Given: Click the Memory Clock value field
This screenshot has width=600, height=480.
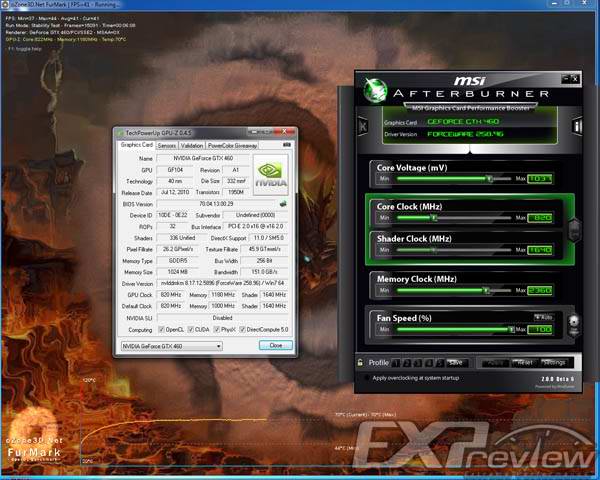Looking at the screenshot, I should [x=539, y=290].
